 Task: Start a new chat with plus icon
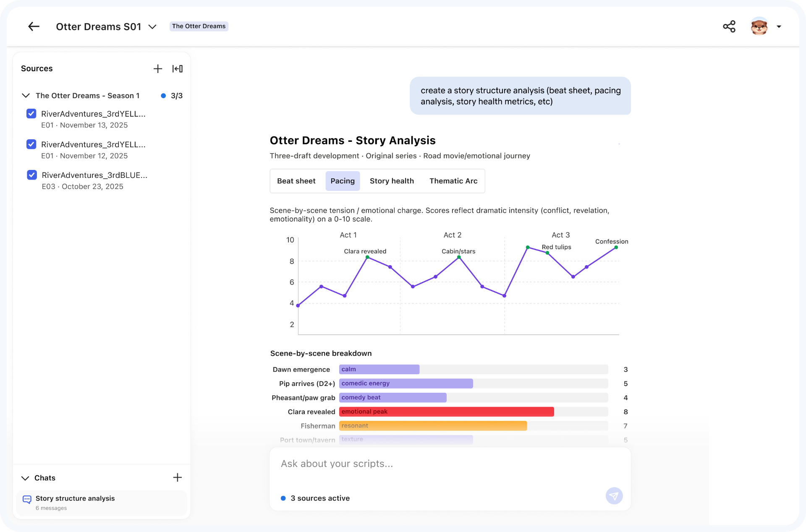[x=178, y=477]
